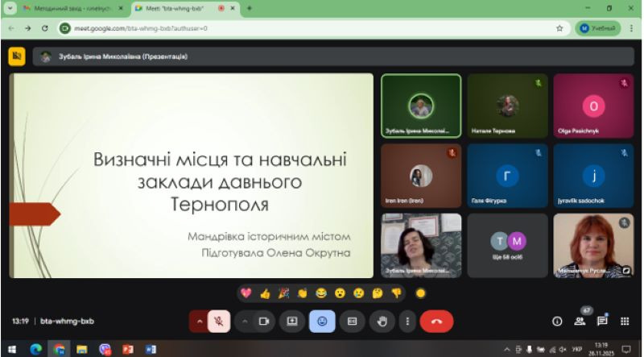This screenshot has height=357, width=644.
Task: Leave the call with red hang-up button
Action: pos(436,321)
